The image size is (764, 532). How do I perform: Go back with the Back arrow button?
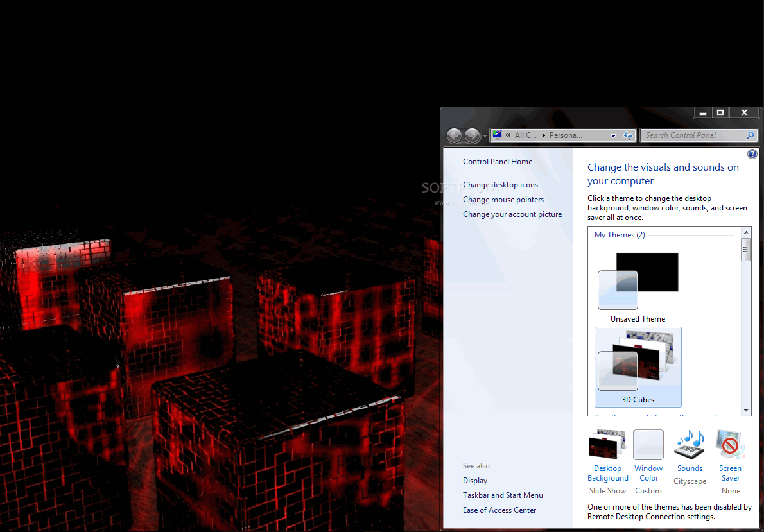[454, 135]
